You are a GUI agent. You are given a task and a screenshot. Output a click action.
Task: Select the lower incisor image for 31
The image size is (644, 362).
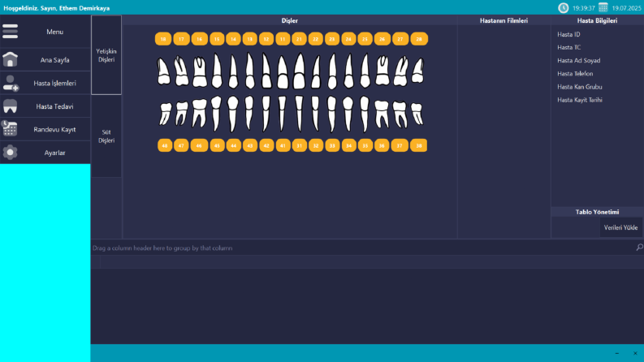point(299,114)
